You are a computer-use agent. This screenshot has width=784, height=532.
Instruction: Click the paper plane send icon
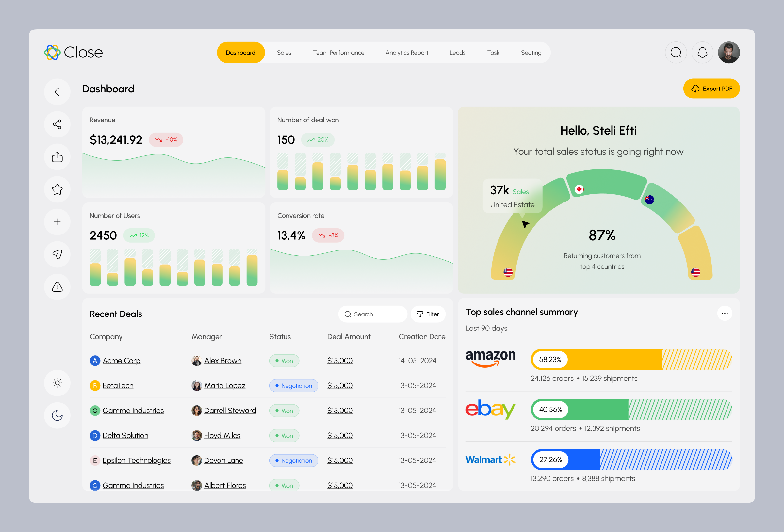57,254
